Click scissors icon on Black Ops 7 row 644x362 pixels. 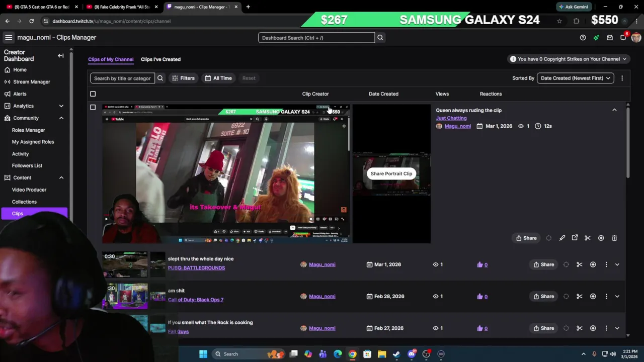tap(579, 296)
